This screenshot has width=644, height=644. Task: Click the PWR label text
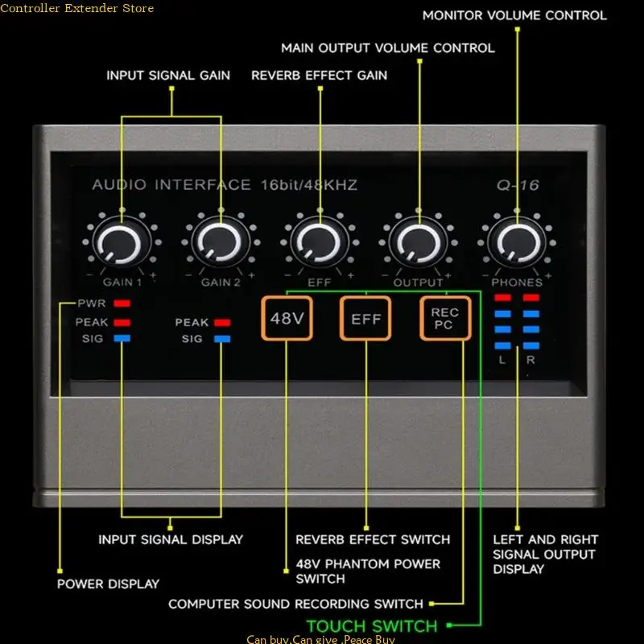point(92,303)
